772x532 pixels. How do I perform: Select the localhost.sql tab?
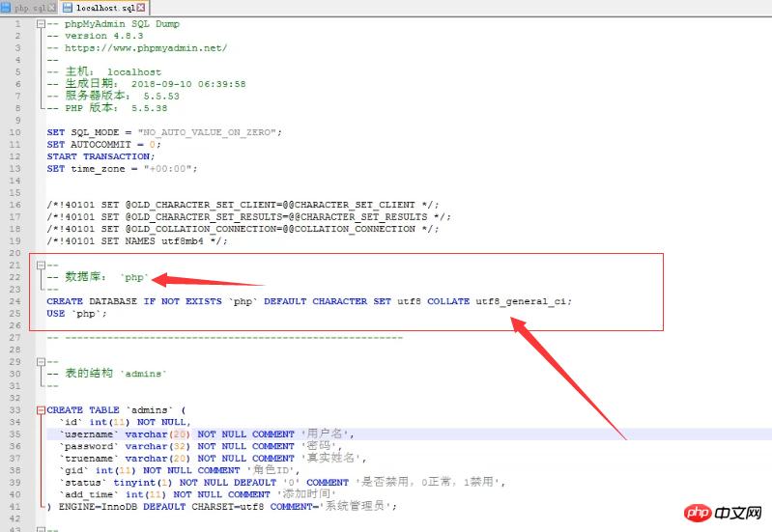[105, 8]
